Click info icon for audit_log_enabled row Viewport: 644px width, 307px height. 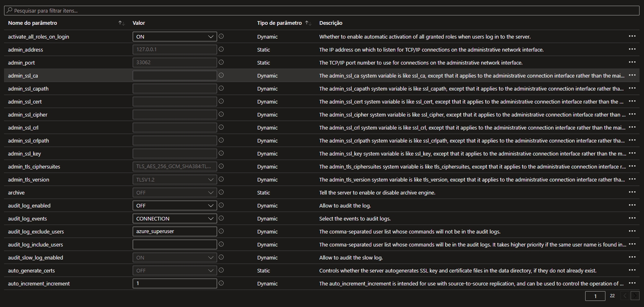point(221,205)
